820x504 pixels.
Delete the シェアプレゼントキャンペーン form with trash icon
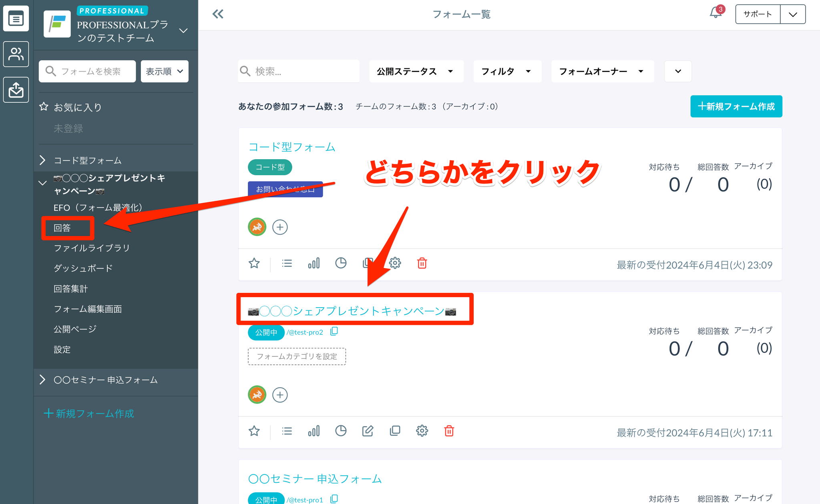(449, 431)
